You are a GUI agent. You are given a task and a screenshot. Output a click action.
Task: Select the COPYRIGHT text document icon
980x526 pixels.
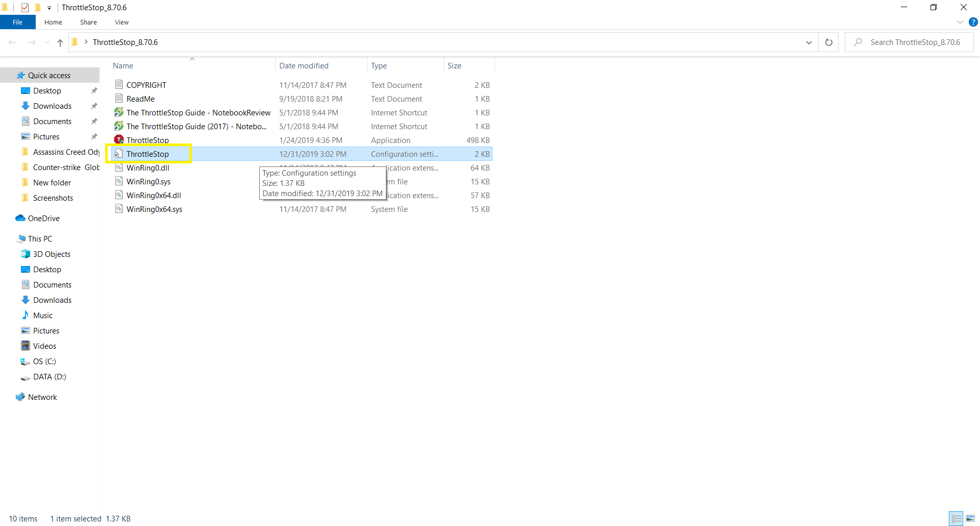pos(119,85)
